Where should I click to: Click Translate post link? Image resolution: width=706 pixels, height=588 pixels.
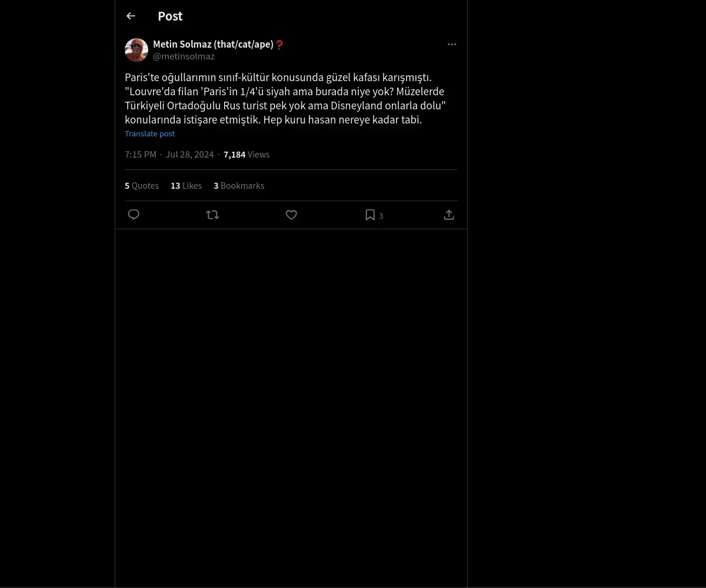coord(149,133)
